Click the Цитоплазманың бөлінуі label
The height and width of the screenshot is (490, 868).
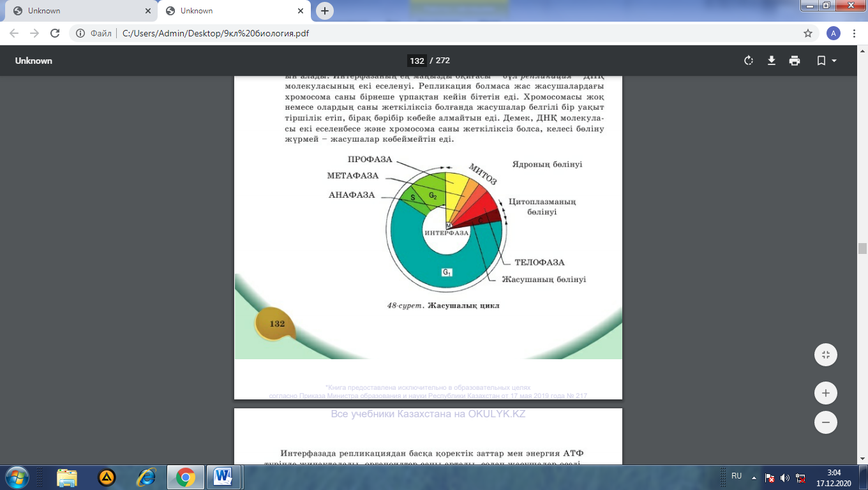(x=542, y=207)
